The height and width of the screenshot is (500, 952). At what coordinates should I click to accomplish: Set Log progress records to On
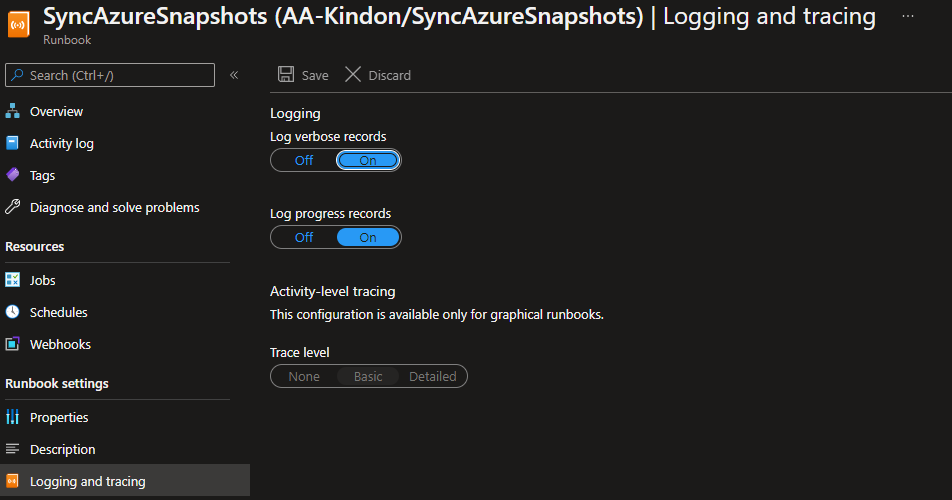click(368, 237)
